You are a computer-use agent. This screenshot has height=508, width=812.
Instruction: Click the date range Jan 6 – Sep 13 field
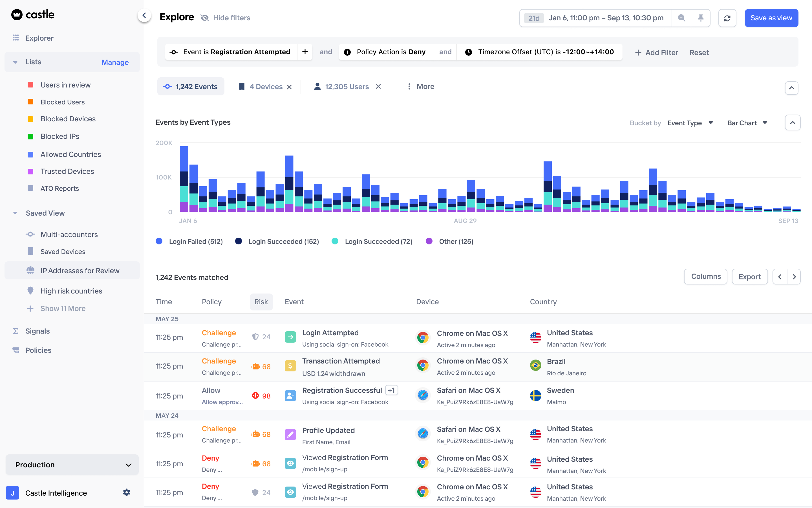point(595,18)
